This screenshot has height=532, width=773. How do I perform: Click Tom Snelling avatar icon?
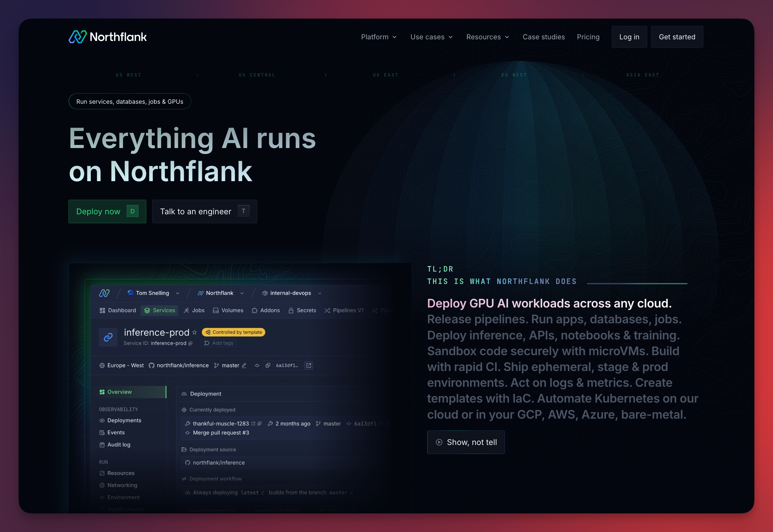point(130,293)
